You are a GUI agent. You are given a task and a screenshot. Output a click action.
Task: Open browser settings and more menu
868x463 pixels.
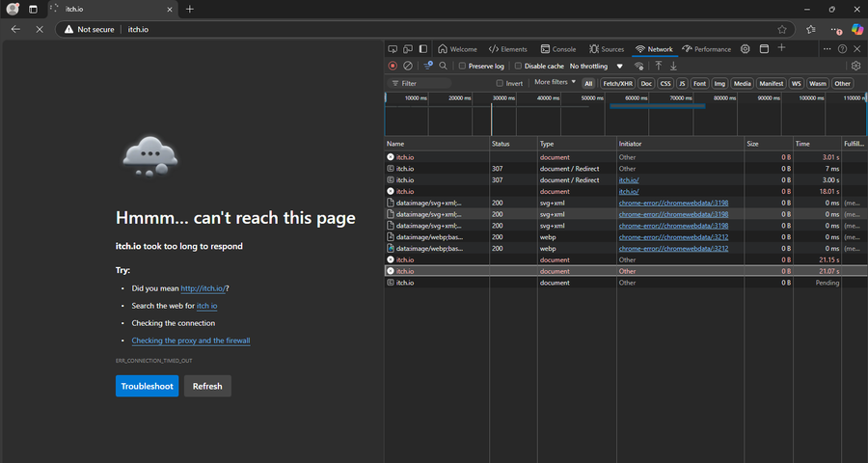click(835, 29)
